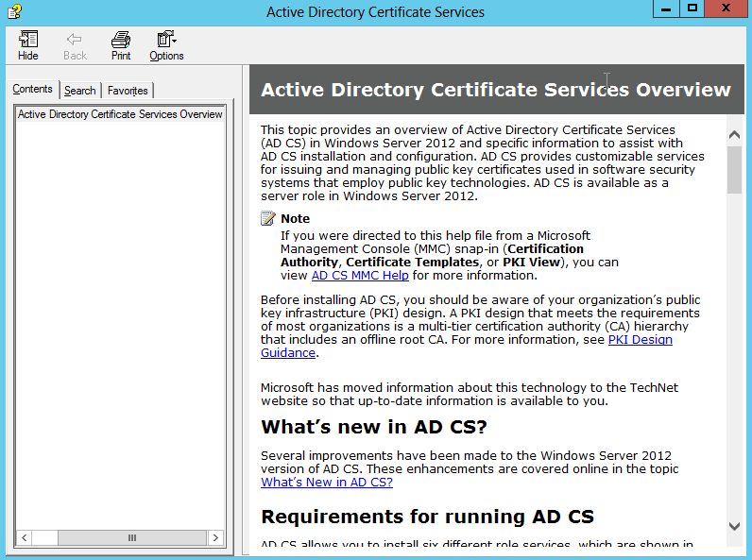The width and height of the screenshot is (752, 560).
Task: Switch to the Search tab
Action: click(x=80, y=91)
